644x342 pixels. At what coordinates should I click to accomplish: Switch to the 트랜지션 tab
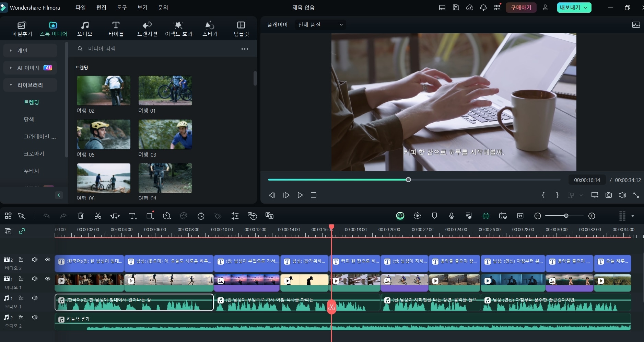(147, 29)
